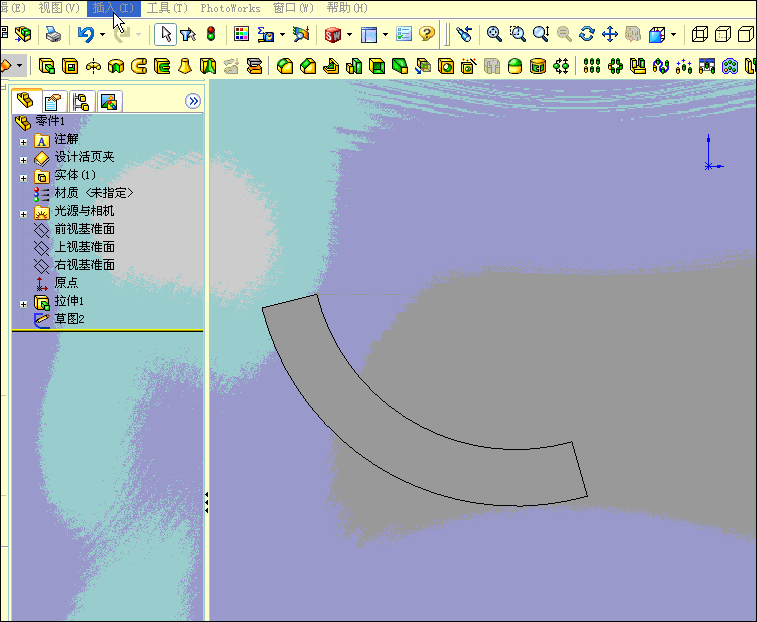757x622 pixels.
Task: Click the Print icon
Action: (53, 34)
